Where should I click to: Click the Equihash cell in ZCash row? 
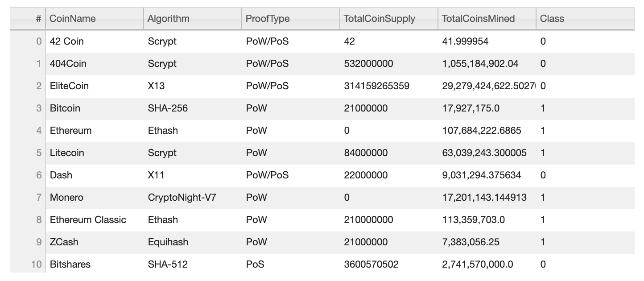[x=168, y=242]
